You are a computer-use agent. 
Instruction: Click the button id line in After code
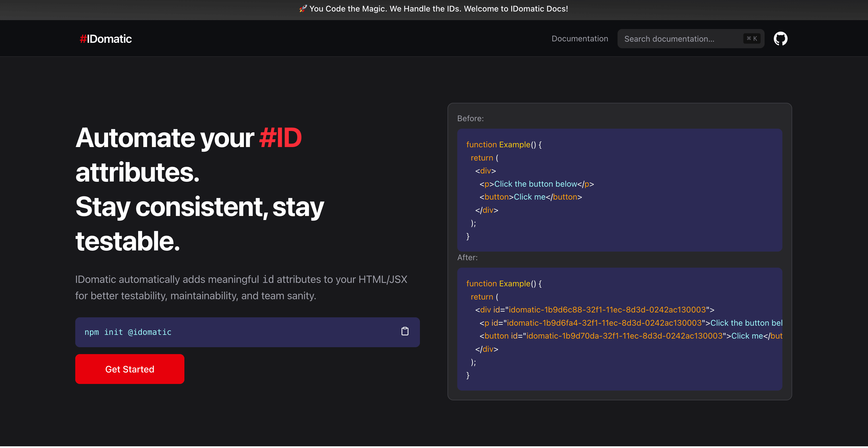630,337
